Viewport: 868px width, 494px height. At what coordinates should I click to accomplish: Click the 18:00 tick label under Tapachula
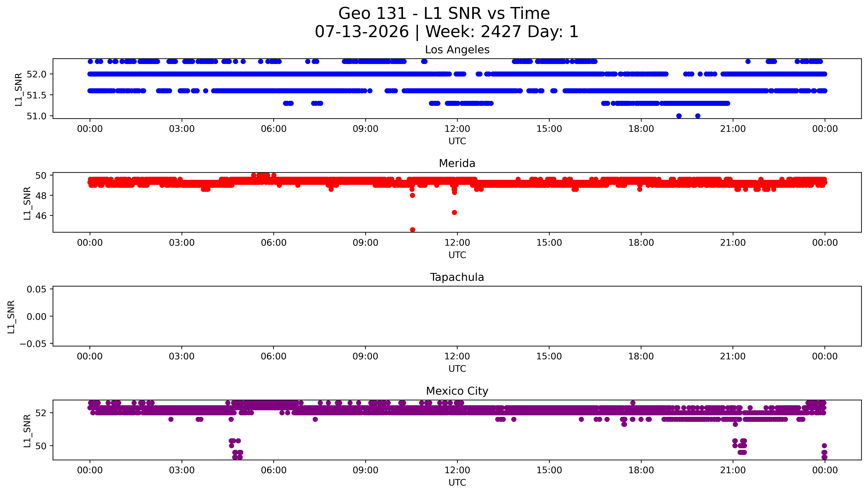click(x=641, y=357)
